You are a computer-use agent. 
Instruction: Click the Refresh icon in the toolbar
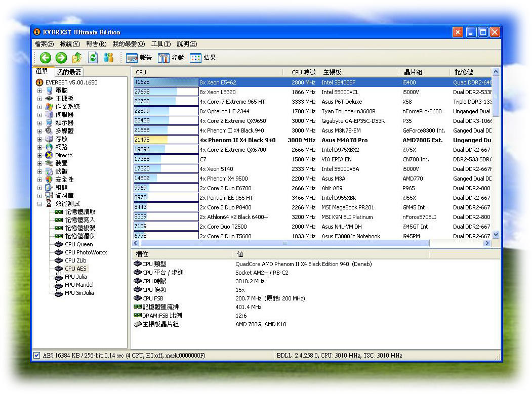point(93,58)
